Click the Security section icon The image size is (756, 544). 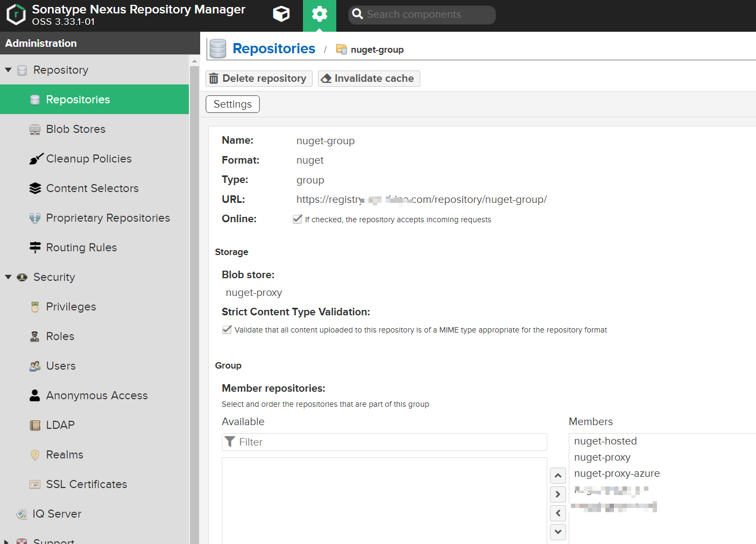pos(22,277)
